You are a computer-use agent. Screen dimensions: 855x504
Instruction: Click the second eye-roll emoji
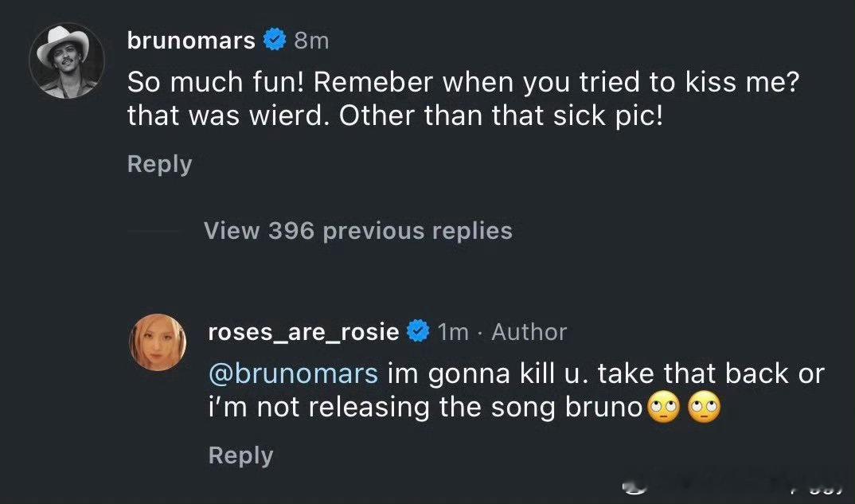pyautogui.click(x=705, y=408)
